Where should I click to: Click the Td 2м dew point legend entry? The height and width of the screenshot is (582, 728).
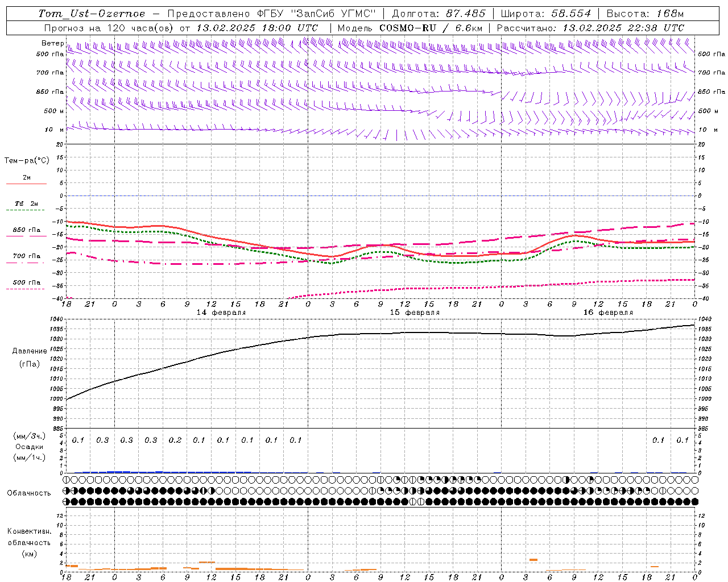(27, 203)
